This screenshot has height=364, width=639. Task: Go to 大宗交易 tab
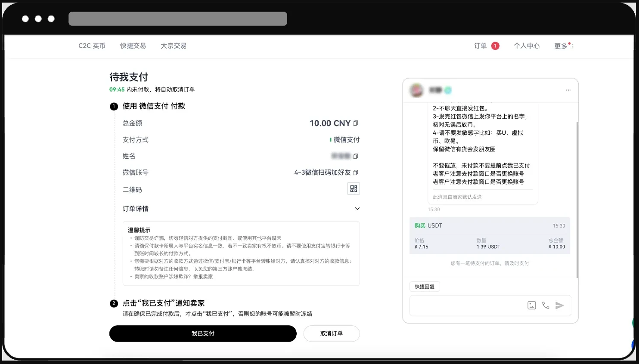pos(174,46)
